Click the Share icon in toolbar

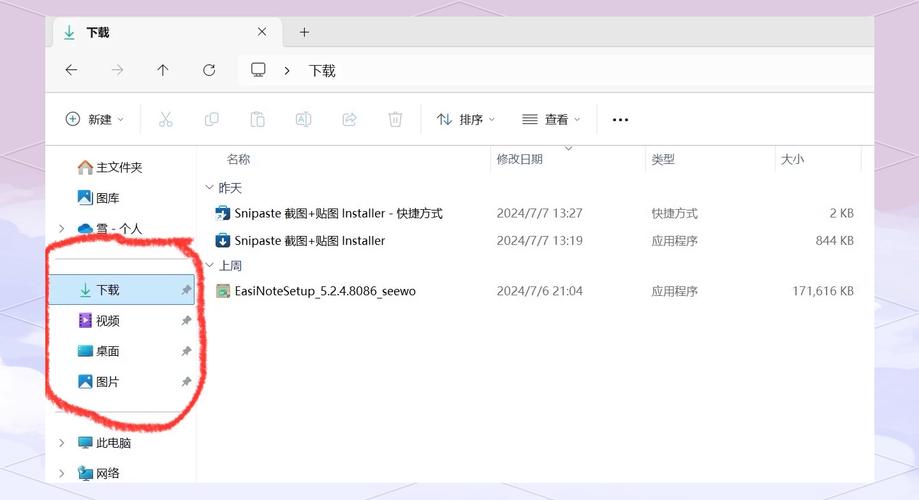[349, 119]
